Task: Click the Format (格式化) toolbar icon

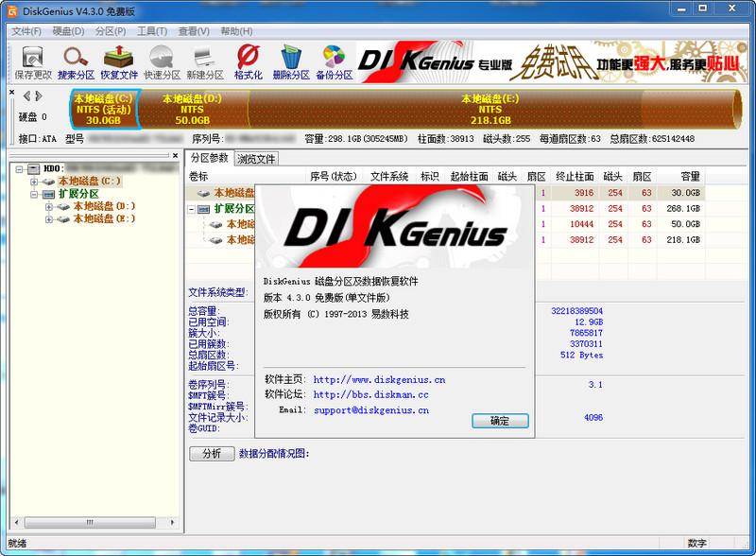Action: (248, 62)
